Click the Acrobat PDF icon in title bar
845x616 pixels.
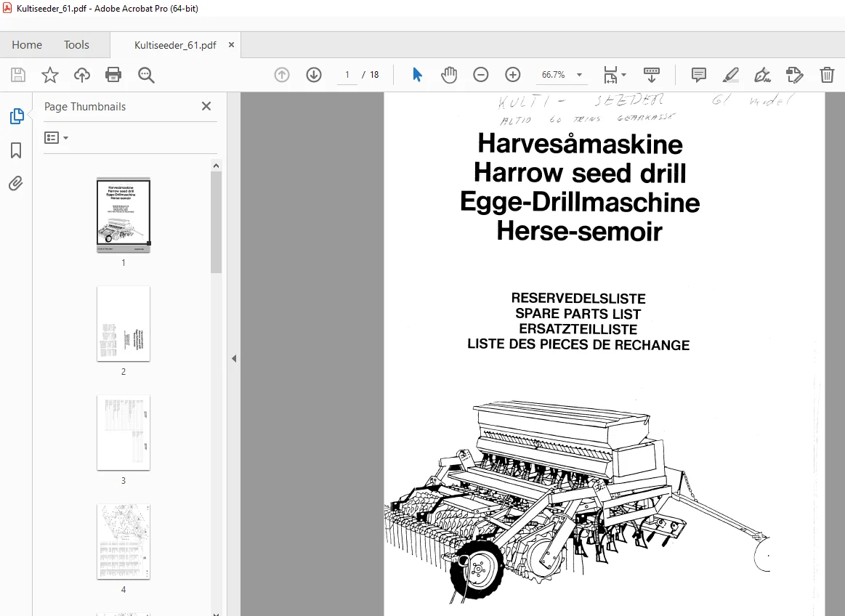[x=7, y=7]
